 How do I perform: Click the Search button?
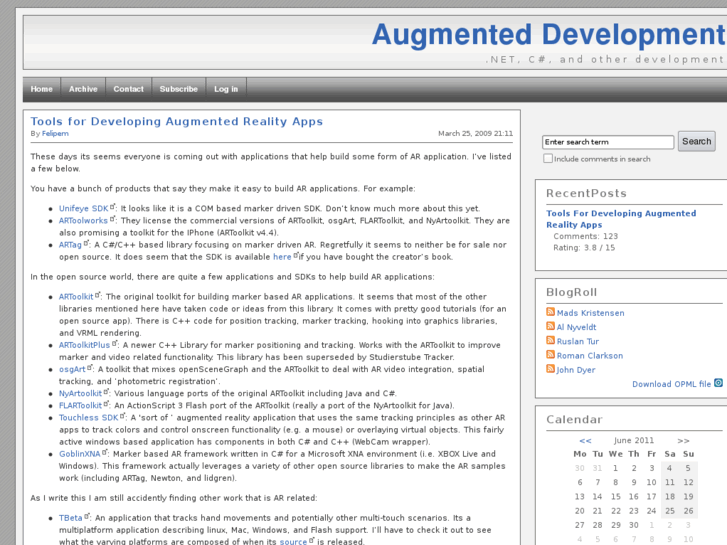(696, 141)
